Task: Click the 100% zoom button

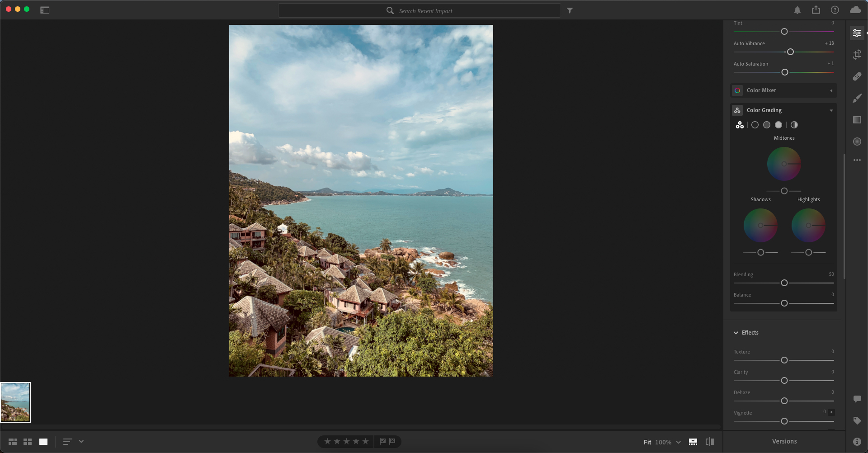Action: point(663,442)
